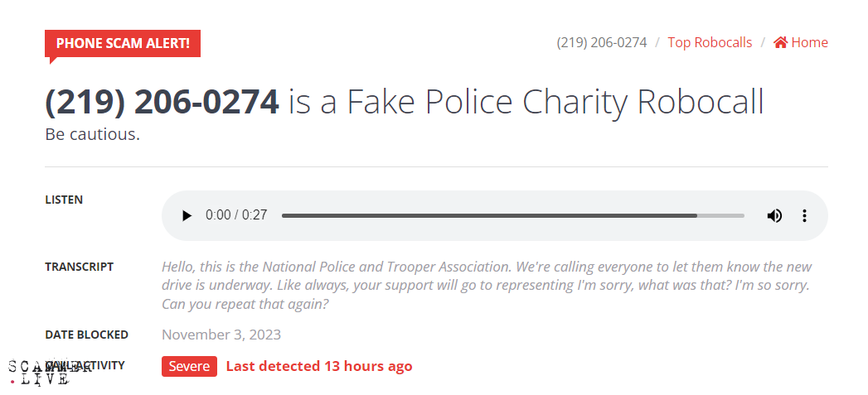Click the DATE BLOCKED label
868x395 pixels.
point(87,335)
